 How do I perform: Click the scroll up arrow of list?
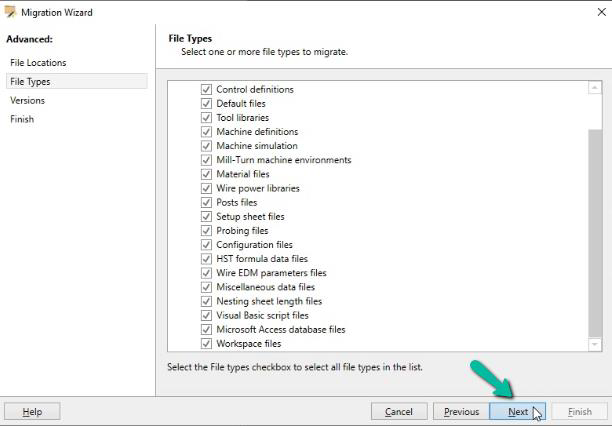[x=594, y=88]
